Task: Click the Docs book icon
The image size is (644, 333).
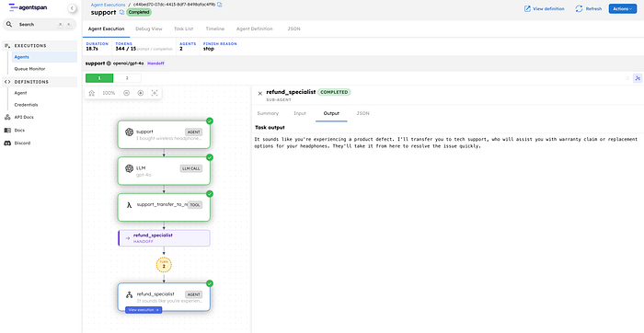Action: tap(7, 130)
